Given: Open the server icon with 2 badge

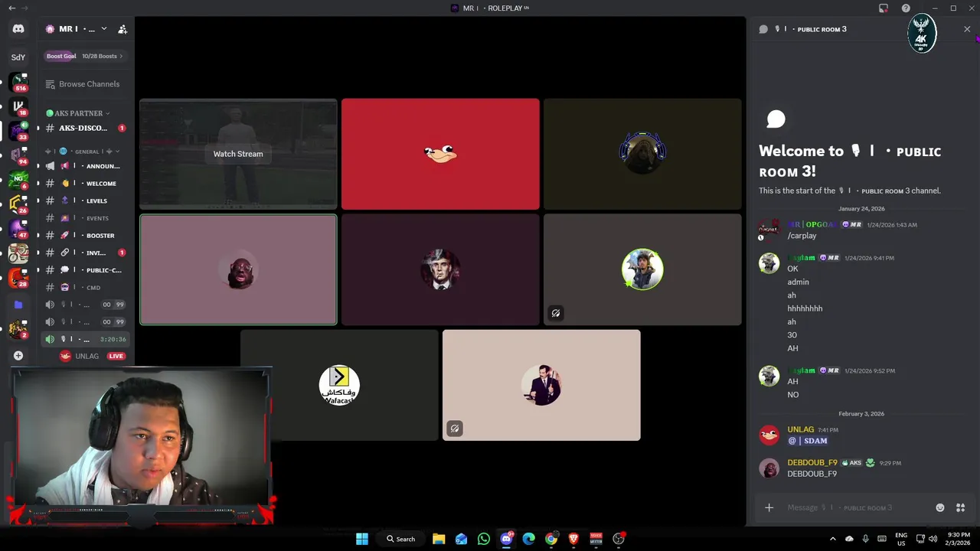Looking at the screenshot, I should (18, 330).
